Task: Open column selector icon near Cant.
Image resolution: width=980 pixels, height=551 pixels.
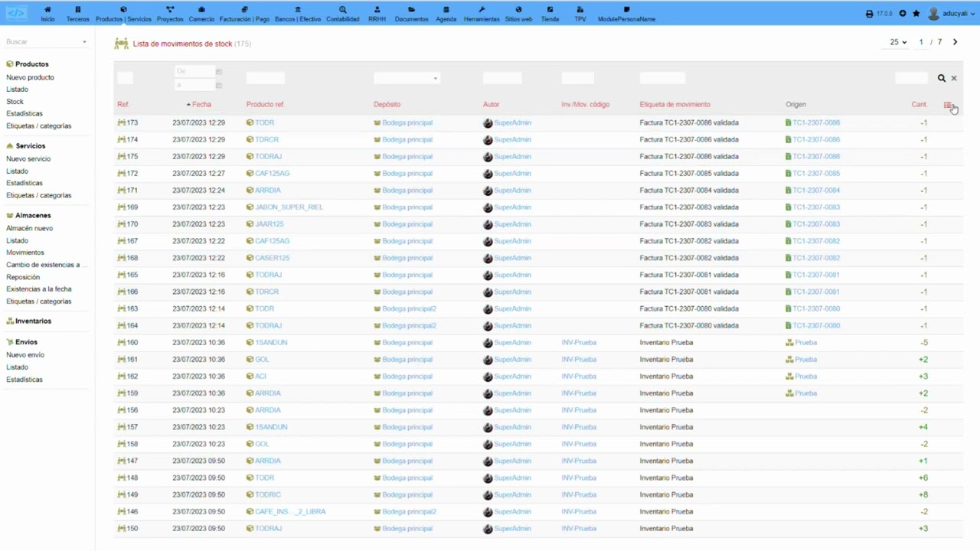Action: pyautogui.click(x=948, y=105)
